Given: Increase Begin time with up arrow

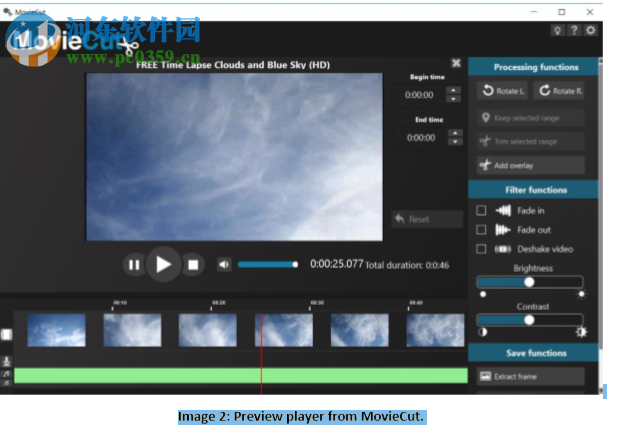Looking at the screenshot, I should (453, 90).
